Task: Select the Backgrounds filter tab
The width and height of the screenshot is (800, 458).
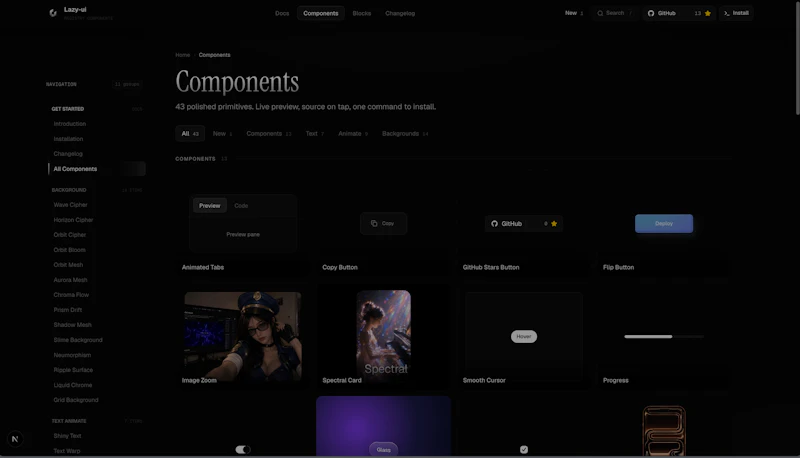Action: [x=405, y=134]
